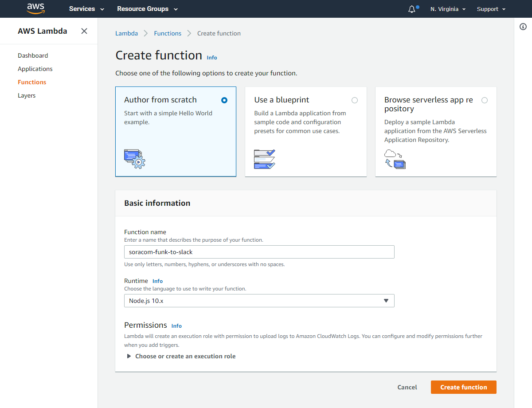
Task: Click the info circle icon at right edge
Action: pyautogui.click(x=523, y=27)
